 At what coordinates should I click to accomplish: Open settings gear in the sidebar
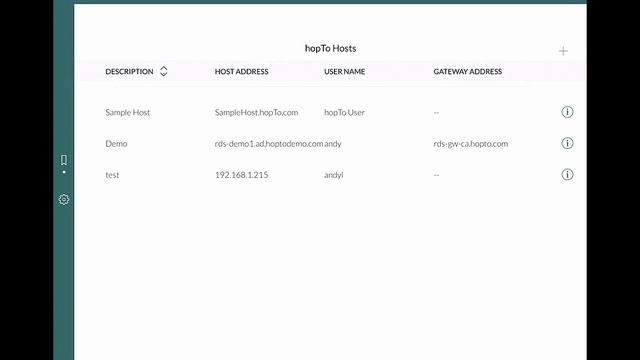coord(64,200)
